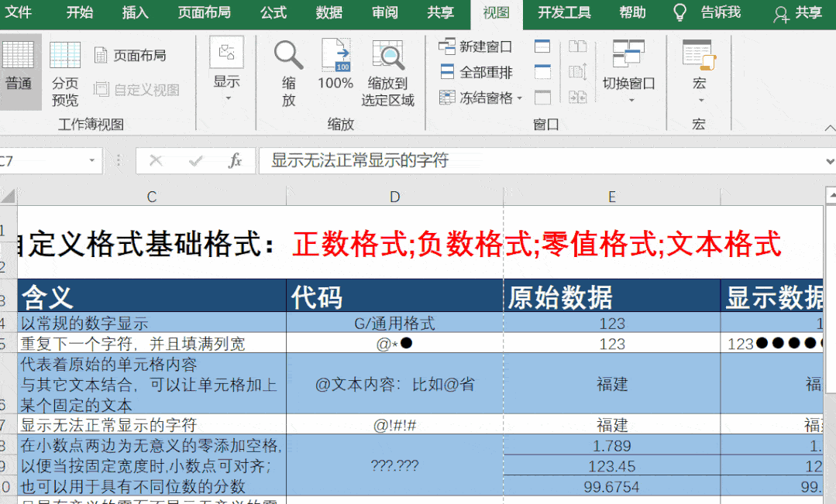The width and height of the screenshot is (836, 504).
Task: Click the Split window (拆分) icon
Action: [x=542, y=46]
